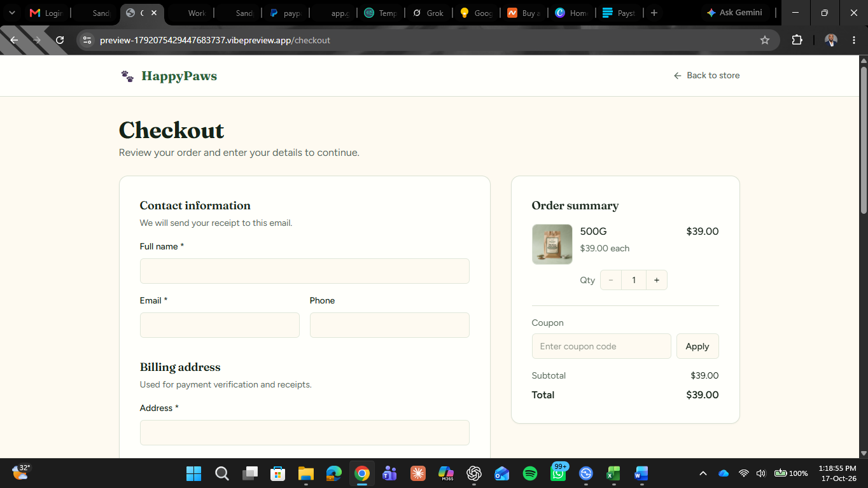Reload the checkout page
Image resolution: width=868 pixels, height=488 pixels.
tap(60, 40)
